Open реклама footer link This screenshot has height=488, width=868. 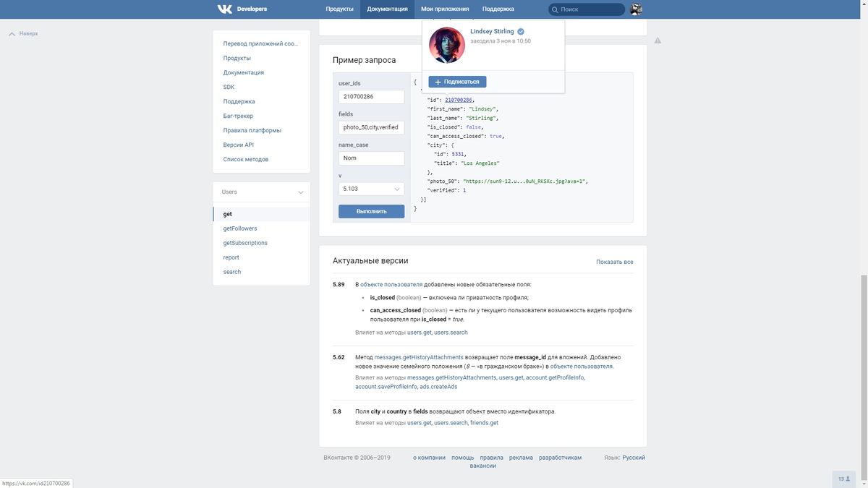pyautogui.click(x=521, y=458)
